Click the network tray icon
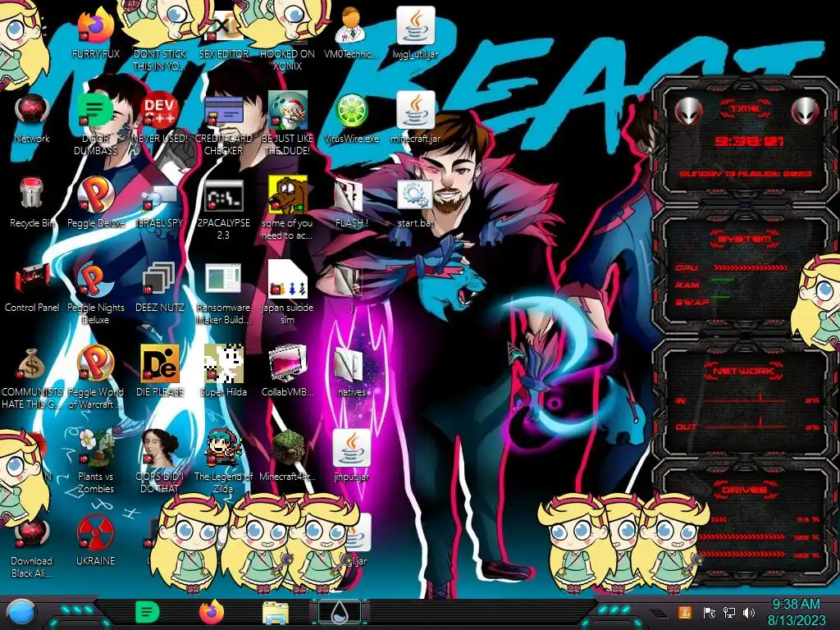The image size is (840, 630). [x=729, y=613]
